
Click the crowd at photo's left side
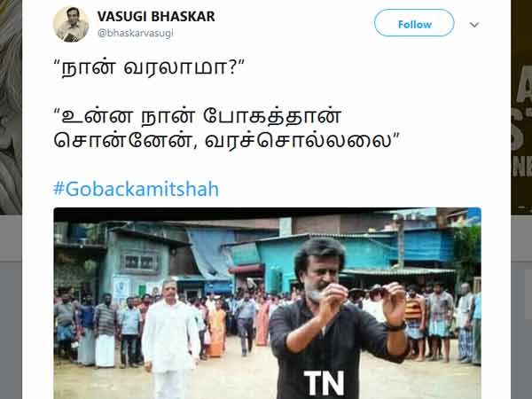pos(98,331)
